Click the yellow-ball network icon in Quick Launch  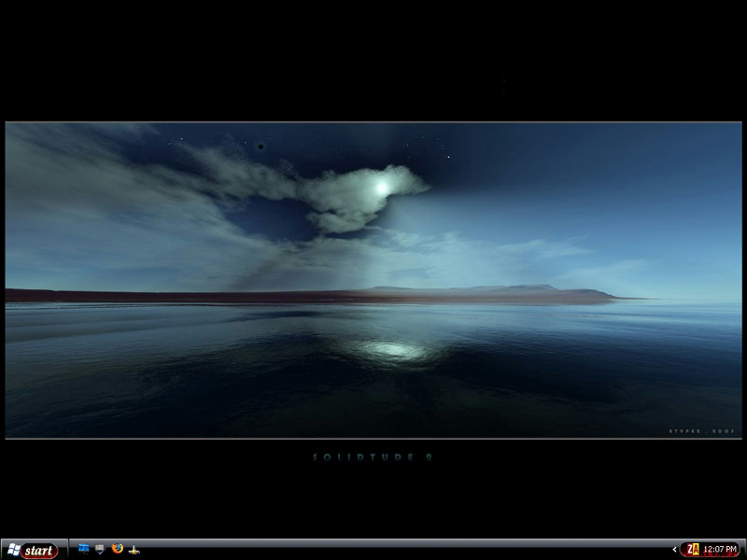[x=134, y=550]
